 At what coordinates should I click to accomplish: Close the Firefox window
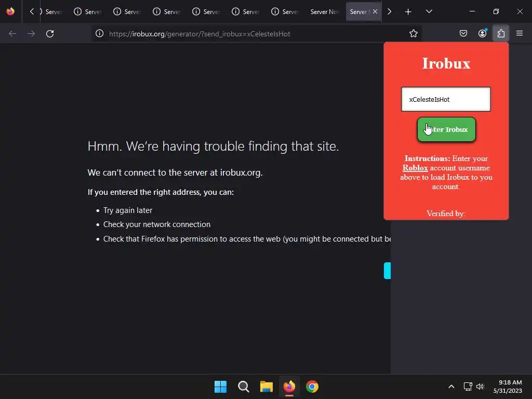(520, 11)
